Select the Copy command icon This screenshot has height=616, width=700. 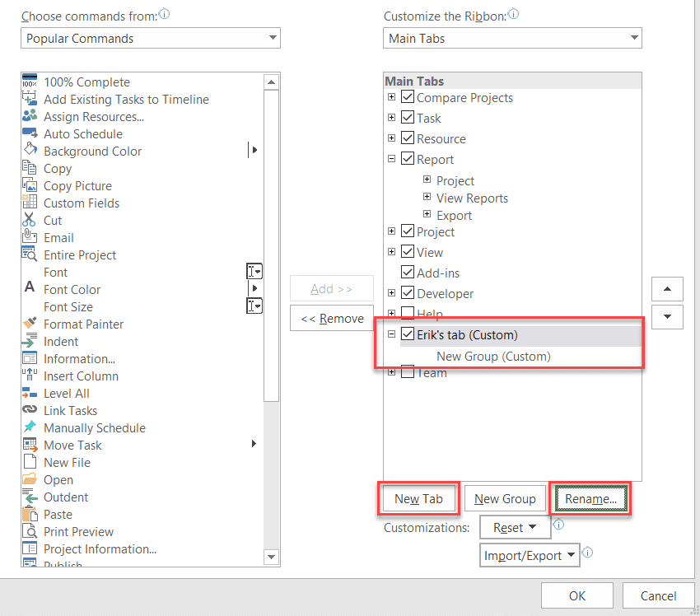[30, 168]
